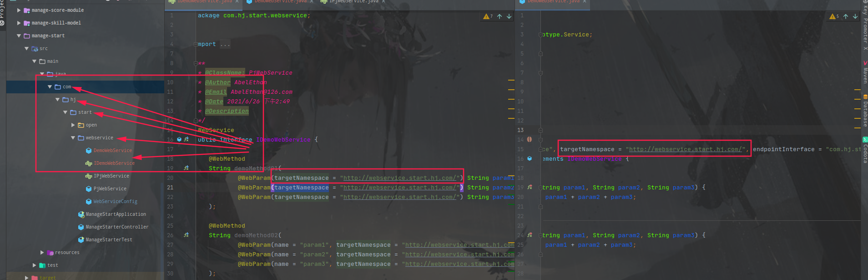Collapse the Javadoc comment at line 8

click(195, 63)
